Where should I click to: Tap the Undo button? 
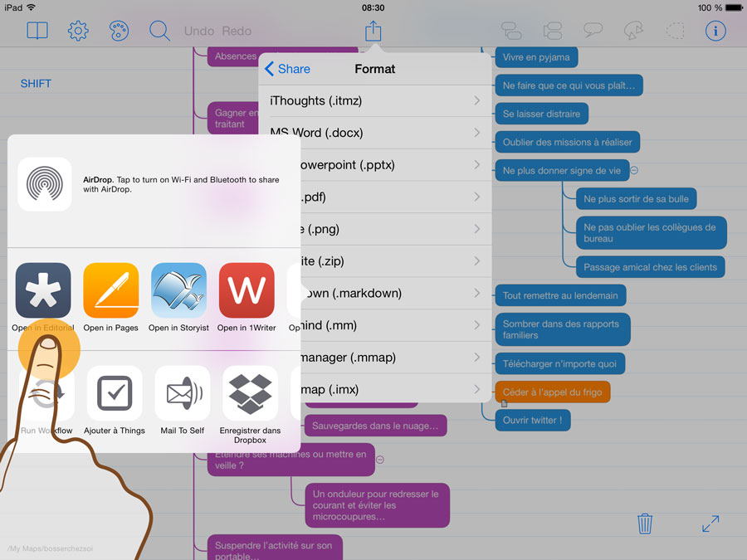(x=199, y=31)
